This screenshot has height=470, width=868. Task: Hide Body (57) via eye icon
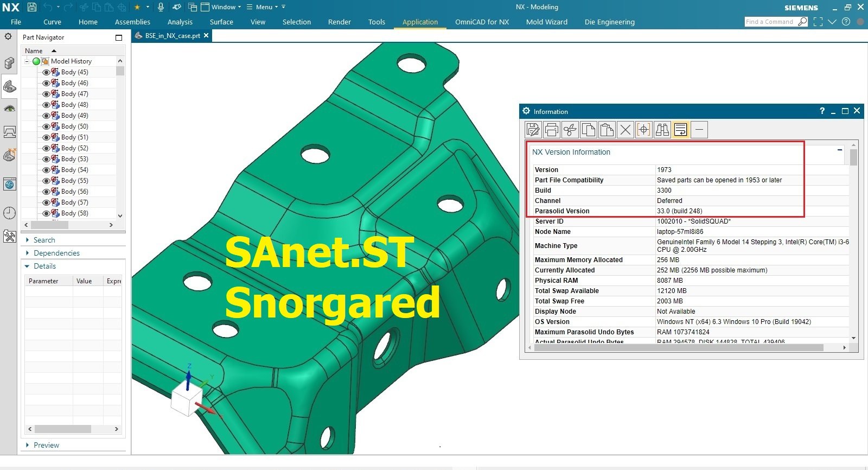[x=46, y=202]
